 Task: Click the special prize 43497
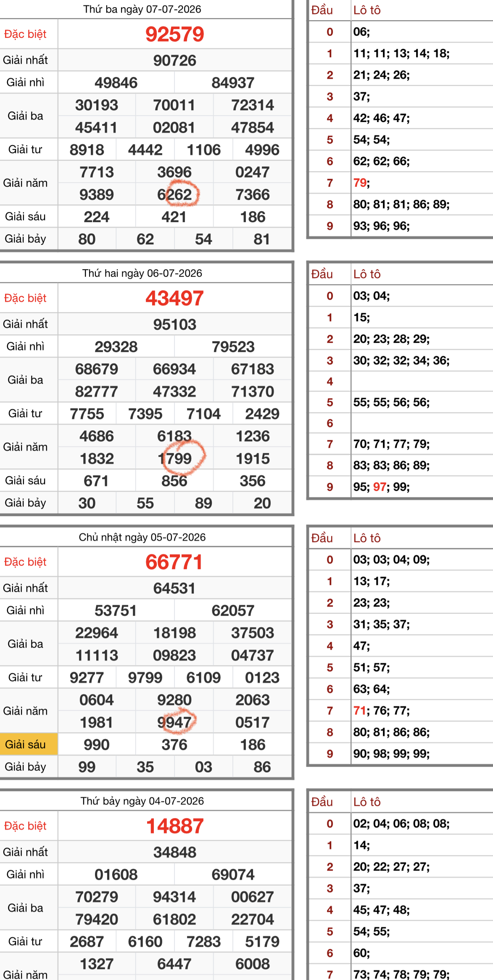174,298
